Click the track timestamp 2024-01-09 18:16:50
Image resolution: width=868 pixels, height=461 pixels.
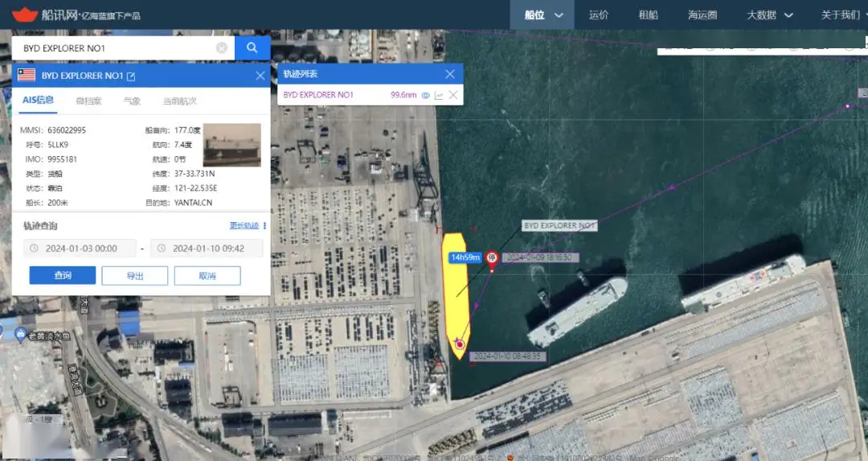tap(540, 257)
